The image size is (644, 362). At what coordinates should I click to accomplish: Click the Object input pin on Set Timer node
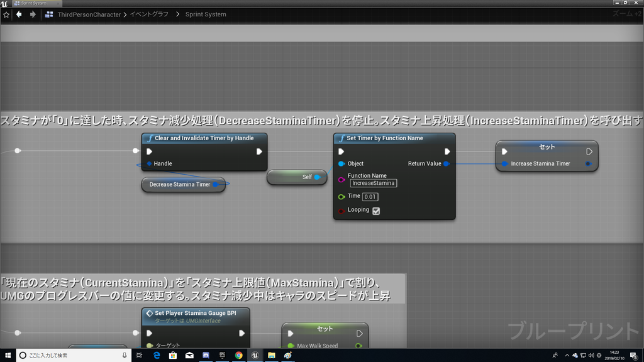341,163
